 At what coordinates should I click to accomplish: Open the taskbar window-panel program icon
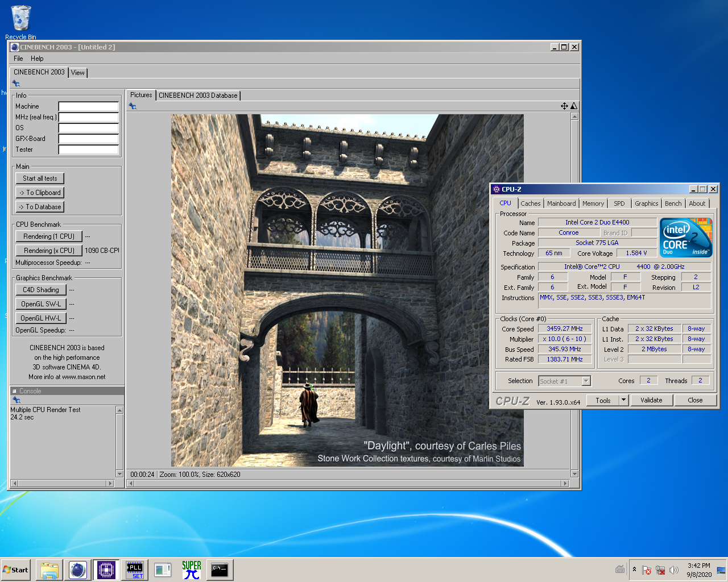point(163,569)
